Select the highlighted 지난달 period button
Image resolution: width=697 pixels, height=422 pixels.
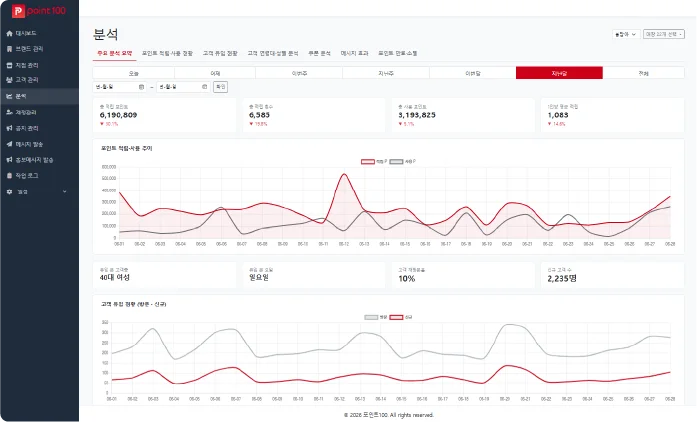[x=559, y=73]
